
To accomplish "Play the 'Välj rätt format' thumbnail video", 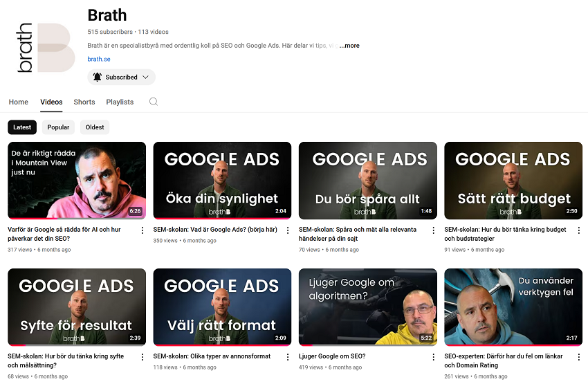I will coord(222,307).
